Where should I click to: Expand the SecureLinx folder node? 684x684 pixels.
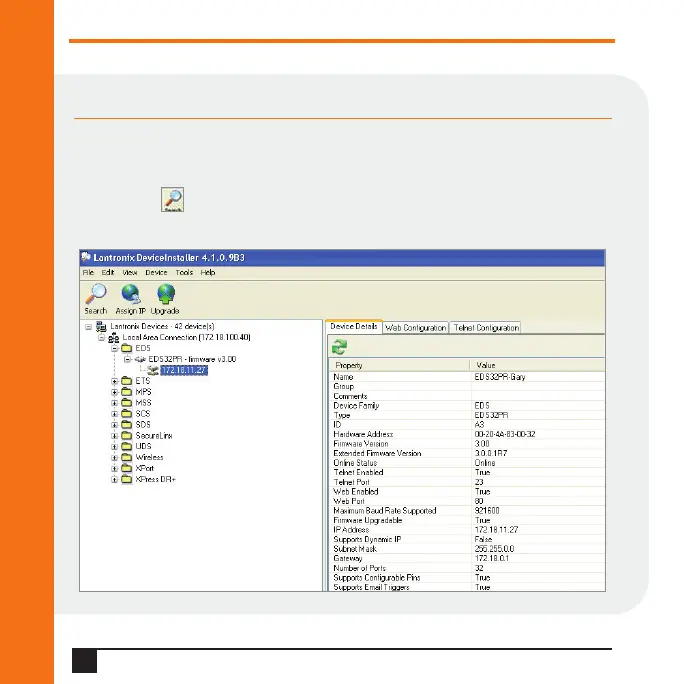[x=114, y=436]
